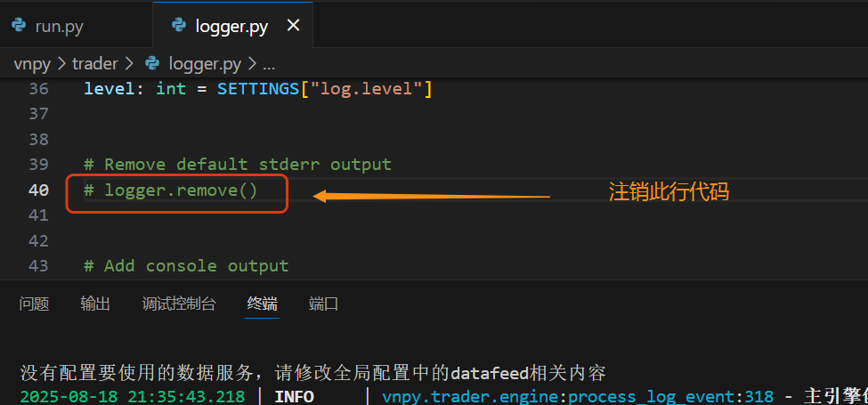Place cursor in the commented logger.remove() line
Image resolution: width=868 pixels, height=405 pixels.
coord(171,190)
